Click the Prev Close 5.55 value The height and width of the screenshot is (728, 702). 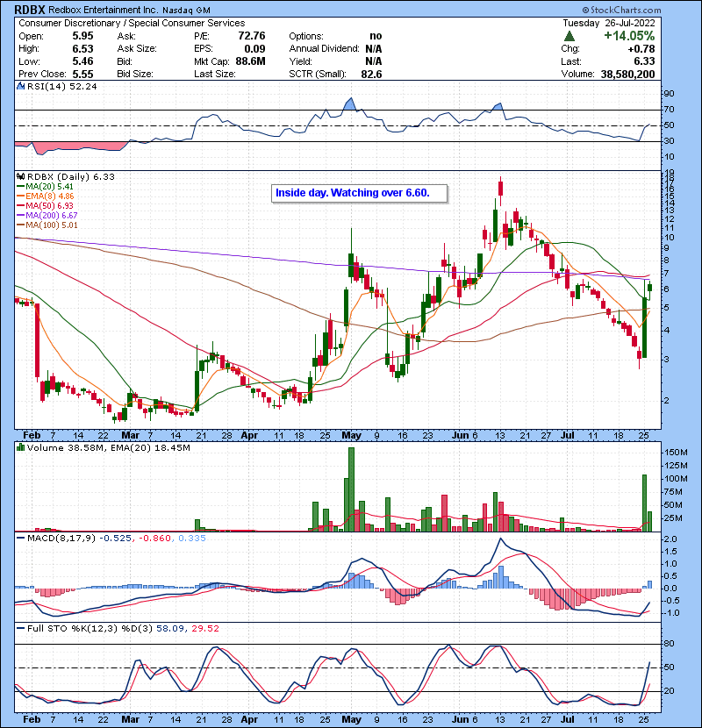(x=82, y=74)
